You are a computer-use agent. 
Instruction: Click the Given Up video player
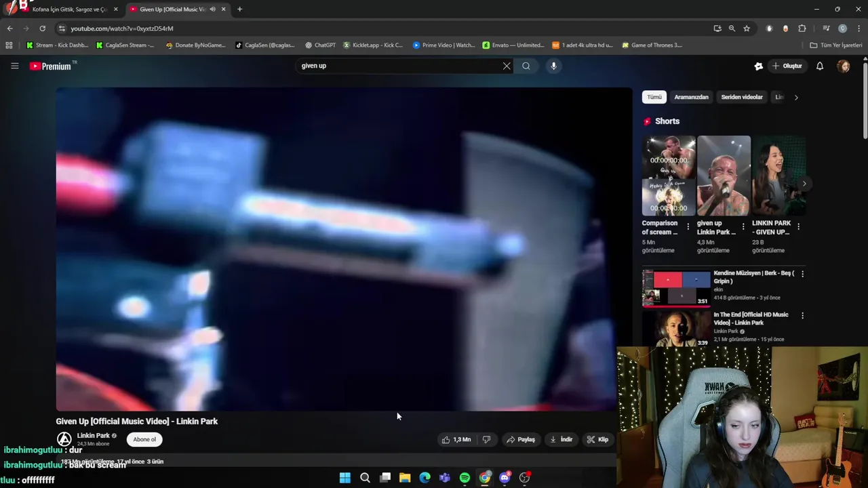pyautogui.click(x=344, y=249)
